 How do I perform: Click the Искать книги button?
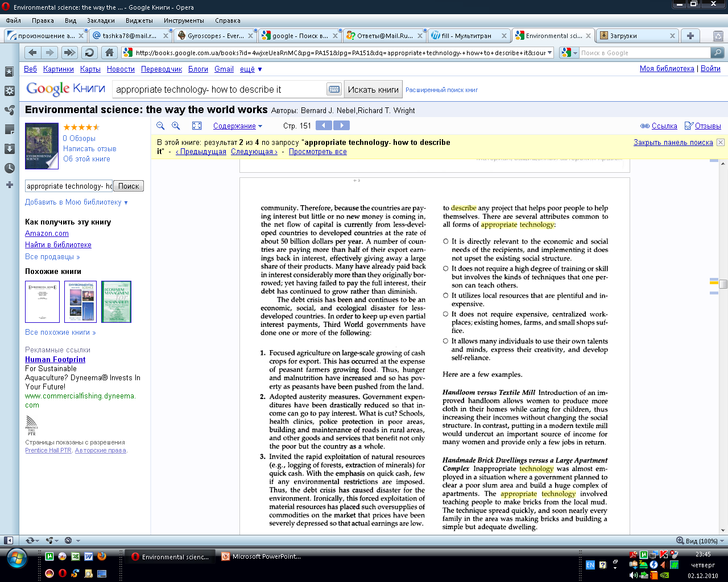pyautogui.click(x=373, y=89)
